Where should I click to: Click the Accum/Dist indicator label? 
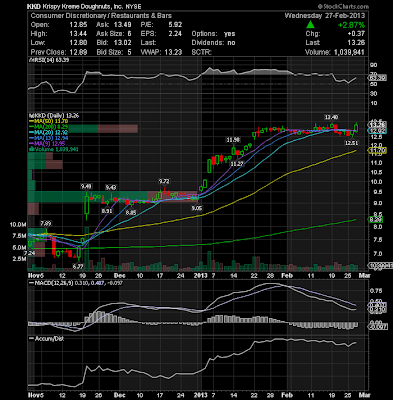47,339
